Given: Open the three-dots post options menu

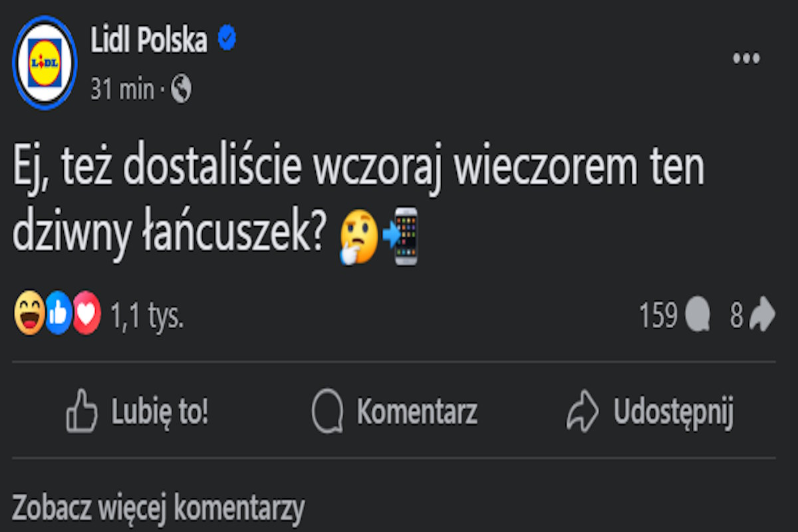Looking at the screenshot, I should [746, 59].
